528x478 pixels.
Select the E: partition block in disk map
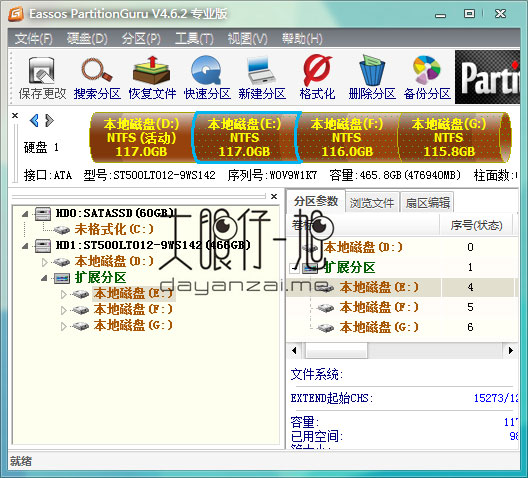[x=245, y=138]
